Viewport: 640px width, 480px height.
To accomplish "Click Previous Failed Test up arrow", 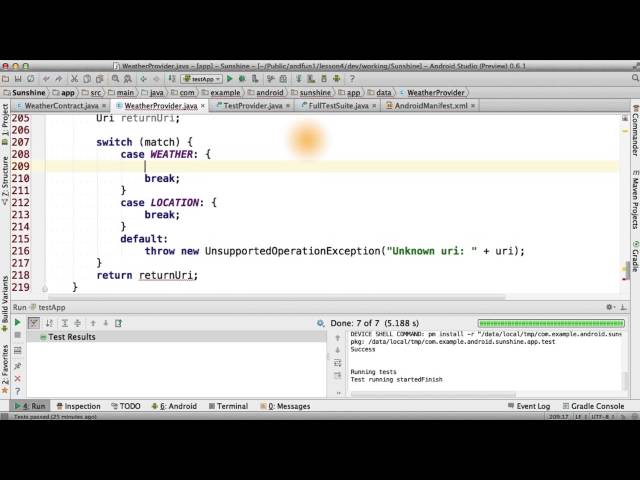I will 93,323.
